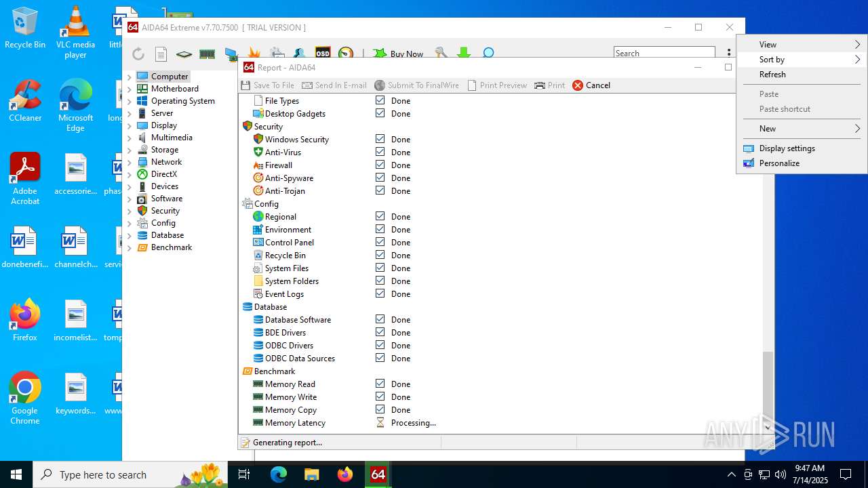Click the Memory Read benchmark icon
868x488 pixels.
pos(258,384)
